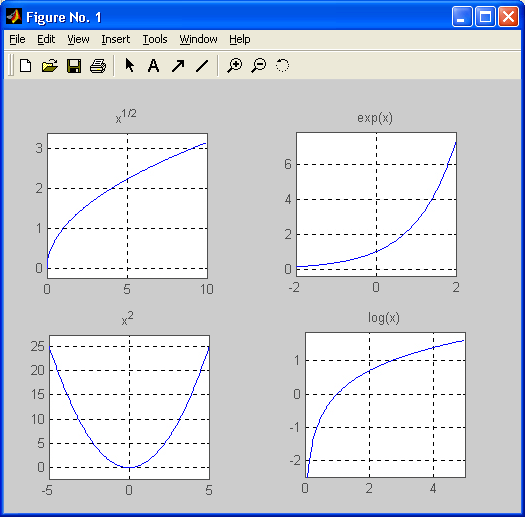525x517 pixels.
Task: Click the MATLAB icon in title bar
Action: [14, 16]
